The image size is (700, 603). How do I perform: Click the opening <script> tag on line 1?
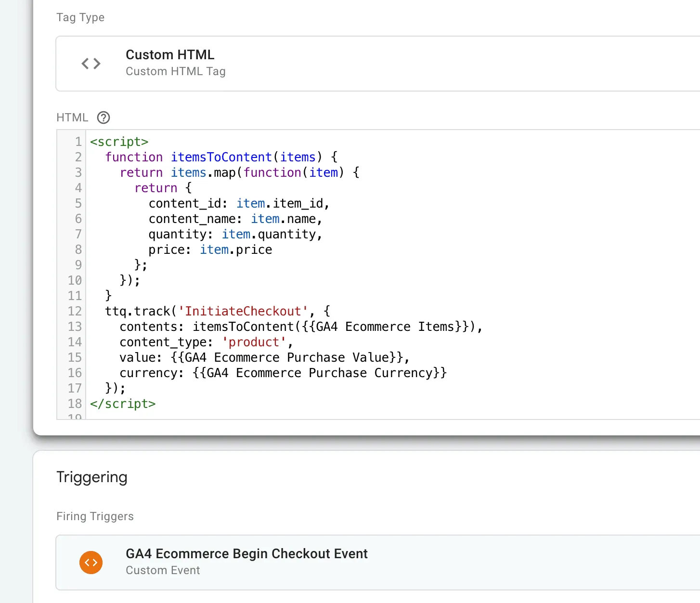click(119, 142)
